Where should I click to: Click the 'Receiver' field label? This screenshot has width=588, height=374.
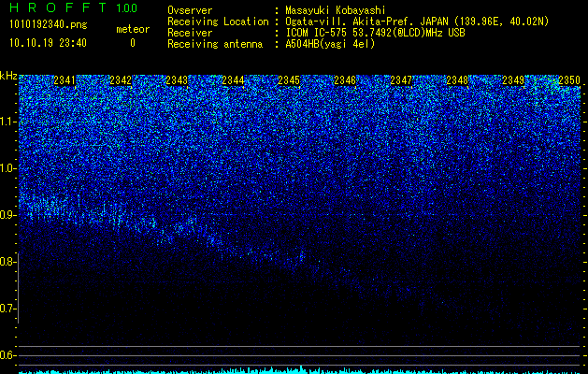(190, 33)
